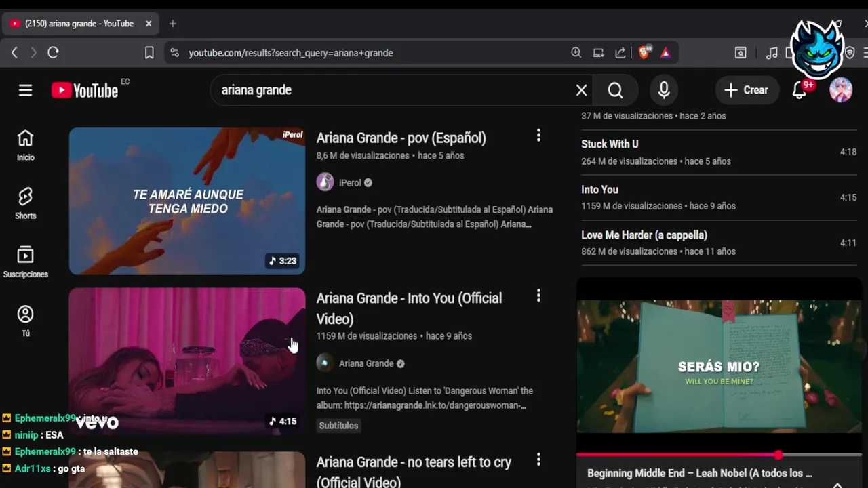The height and width of the screenshot is (488, 868).
Task: Click the Crear button
Action: (747, 90)
